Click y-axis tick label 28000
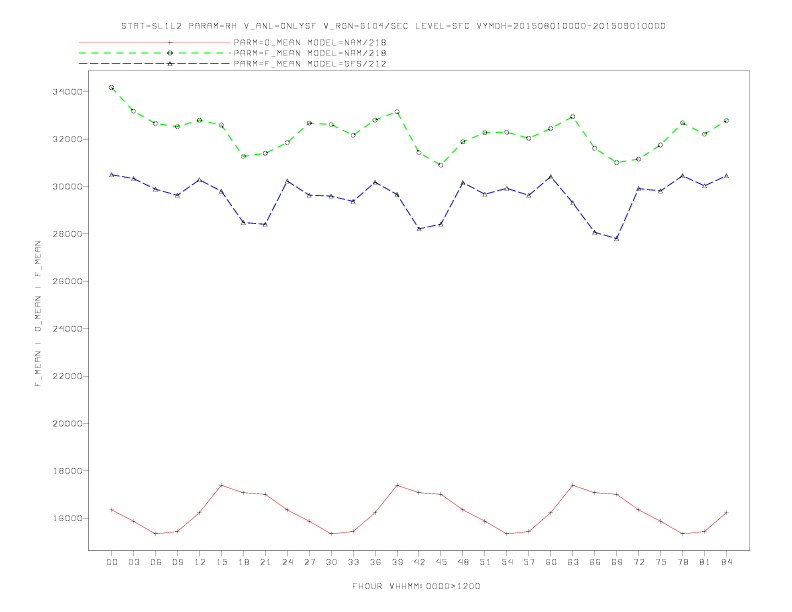The width and height of the screenshot is (792, 612). [x=67, y=234]
